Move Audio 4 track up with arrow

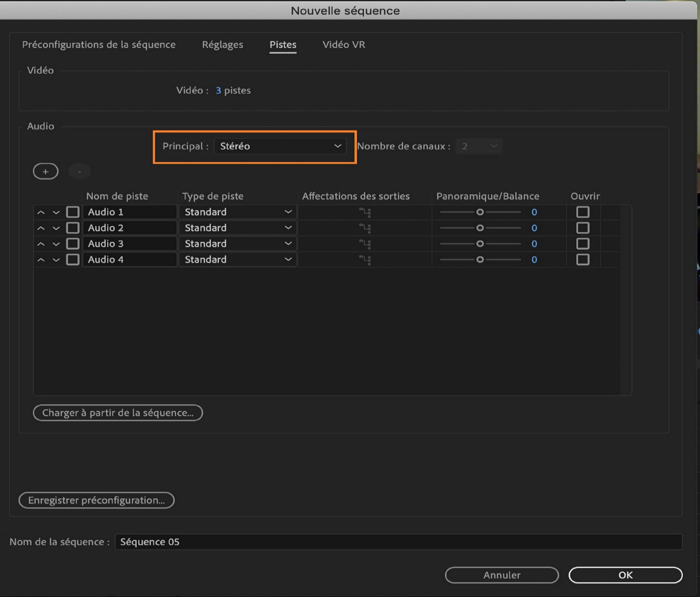coord(41,260)
